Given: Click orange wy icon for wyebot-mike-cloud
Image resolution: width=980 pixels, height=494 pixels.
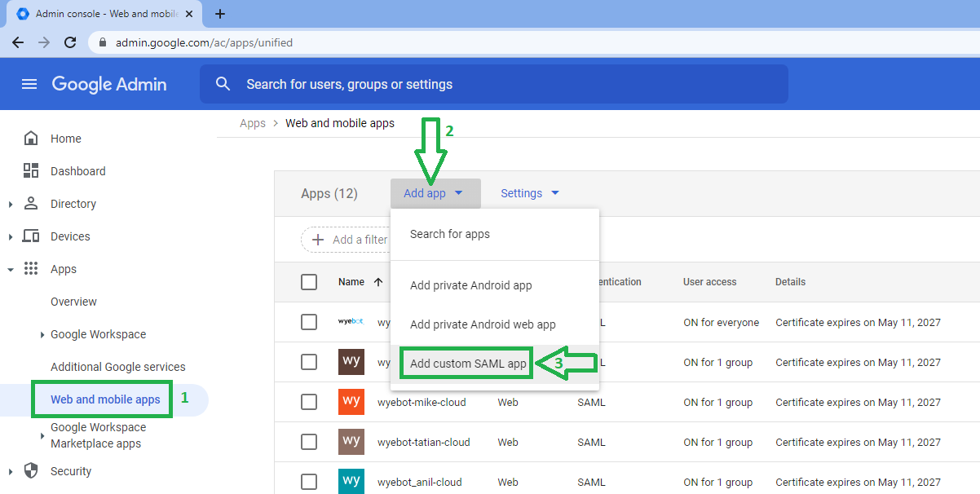Looking at the screenshot, I should [x=351, y=402].
